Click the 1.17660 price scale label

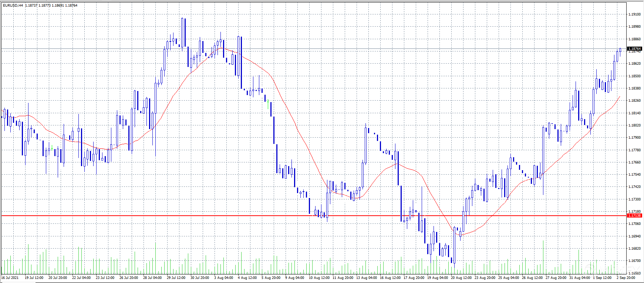pyautogui.click(x=634, y=162)
